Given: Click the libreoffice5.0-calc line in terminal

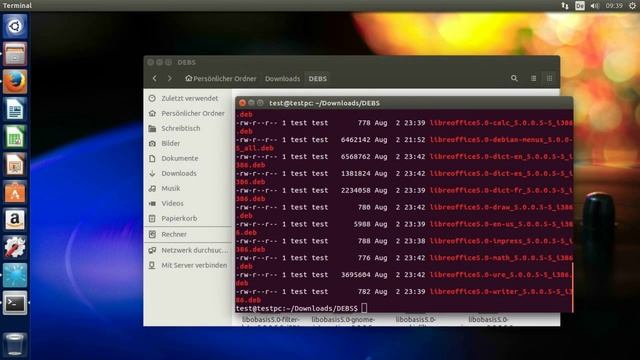Looking at the screenshot, I should coord(404,123).
